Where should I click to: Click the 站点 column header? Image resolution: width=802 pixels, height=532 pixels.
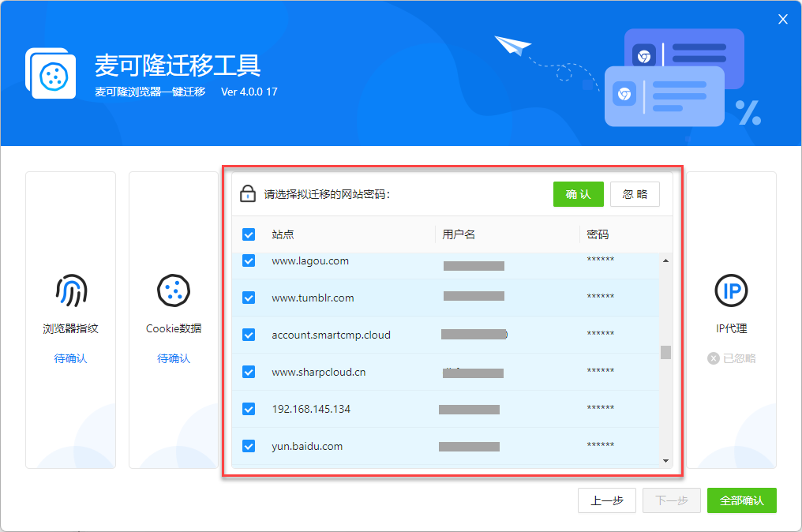[283, 234]
